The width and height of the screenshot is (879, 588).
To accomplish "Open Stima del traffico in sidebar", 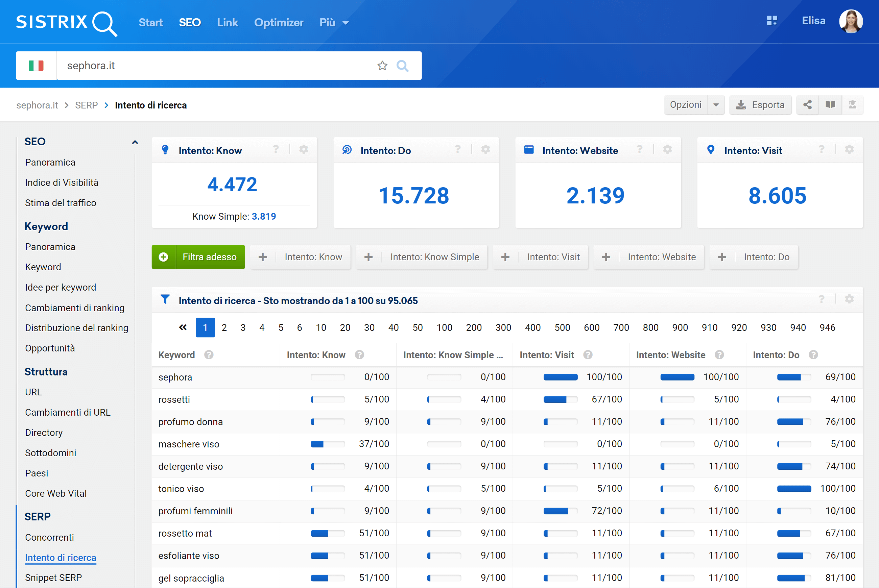I will (61, 203).
